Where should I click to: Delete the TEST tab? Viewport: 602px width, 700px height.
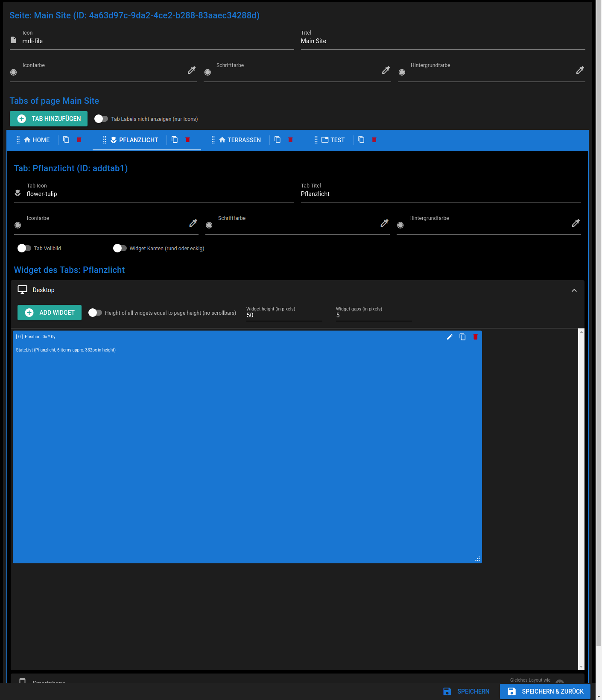[x=374, y=140]
